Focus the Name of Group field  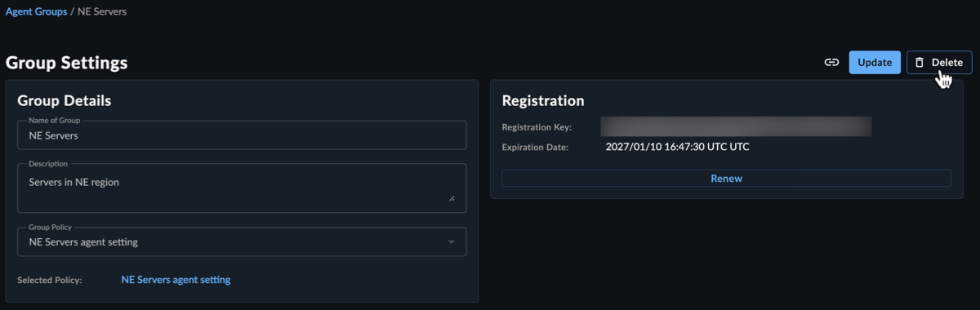click(242, 135)
